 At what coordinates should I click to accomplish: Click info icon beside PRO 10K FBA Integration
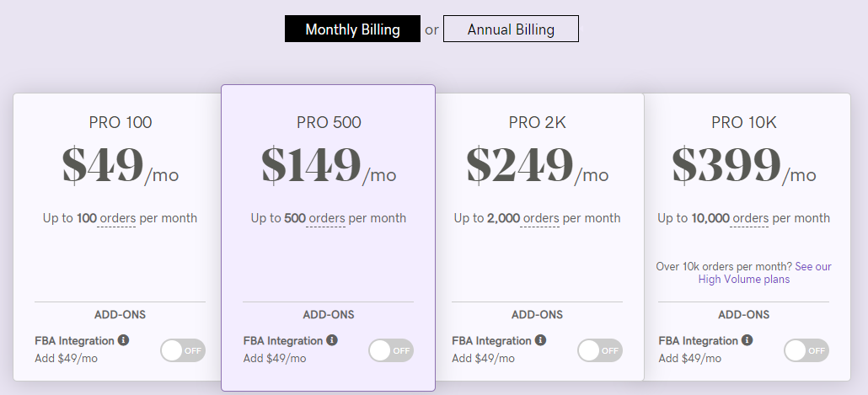click(x=747, y=340)
